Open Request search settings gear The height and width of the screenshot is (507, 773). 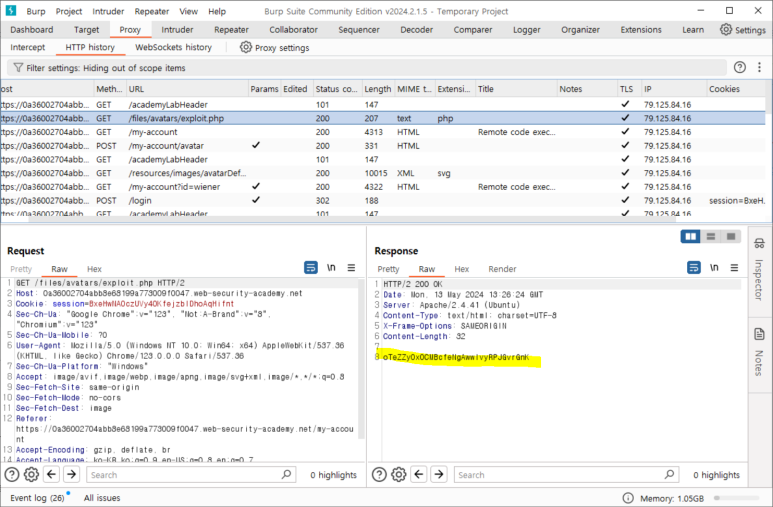(31, 474)
